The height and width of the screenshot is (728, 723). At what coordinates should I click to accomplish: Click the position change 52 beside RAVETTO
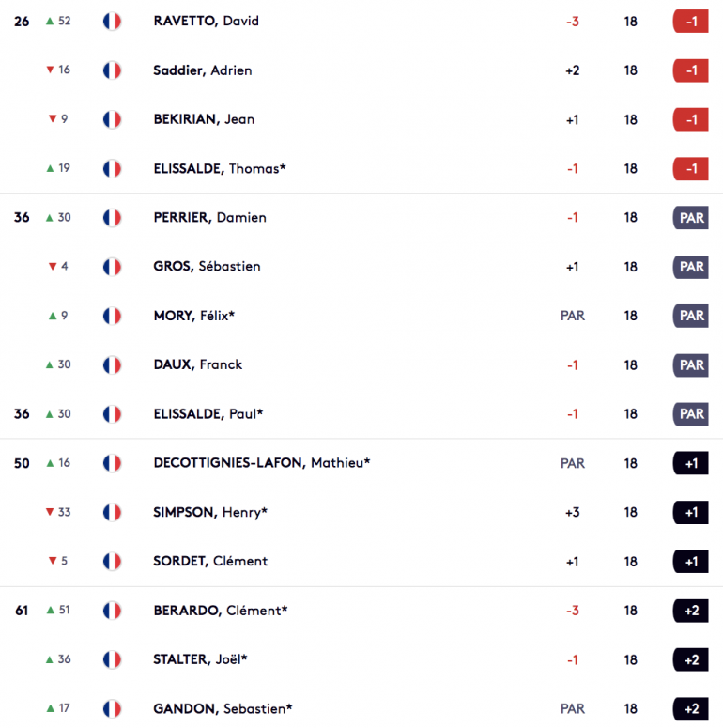point(65,21)
